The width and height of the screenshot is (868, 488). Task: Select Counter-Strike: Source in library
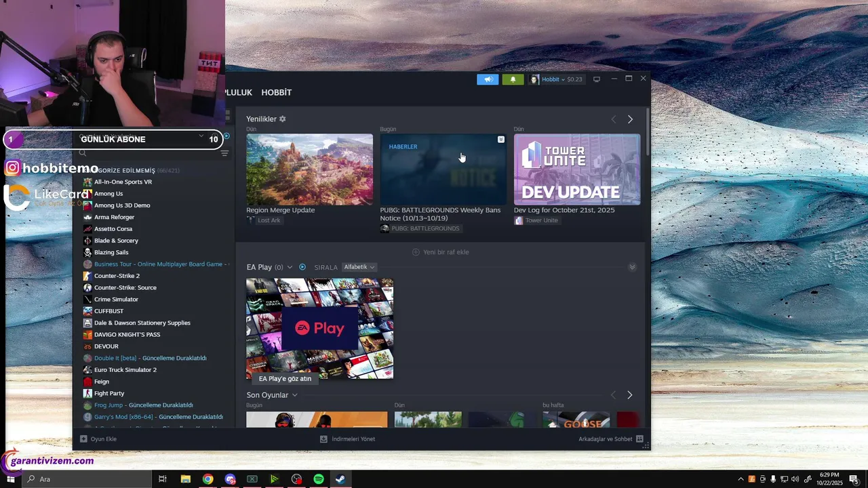[125, 287]
